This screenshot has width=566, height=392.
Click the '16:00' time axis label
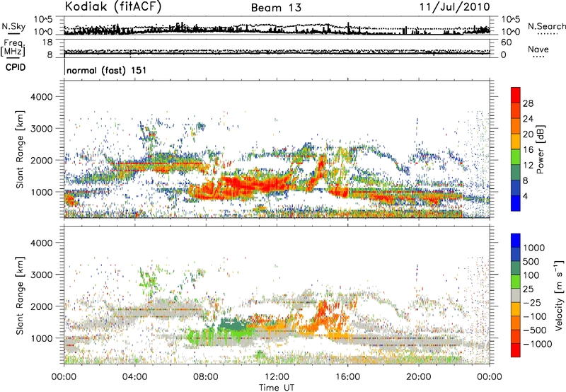pyautogui.click(x=347, y=377)
